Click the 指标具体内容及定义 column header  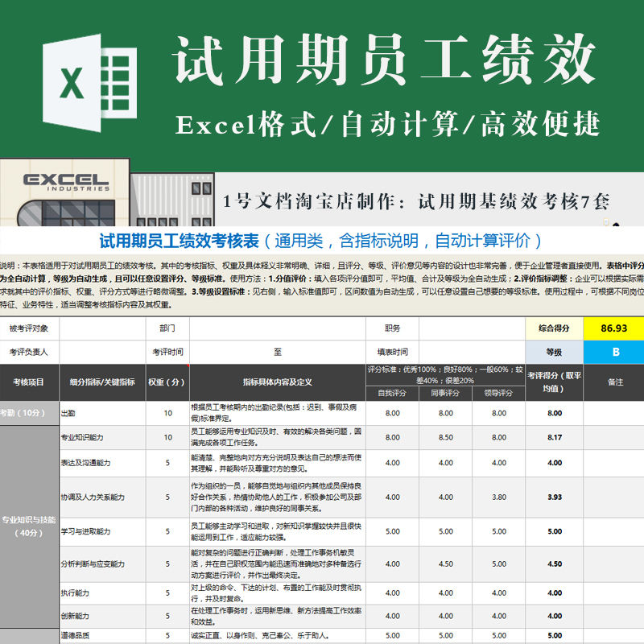point(278,382)
